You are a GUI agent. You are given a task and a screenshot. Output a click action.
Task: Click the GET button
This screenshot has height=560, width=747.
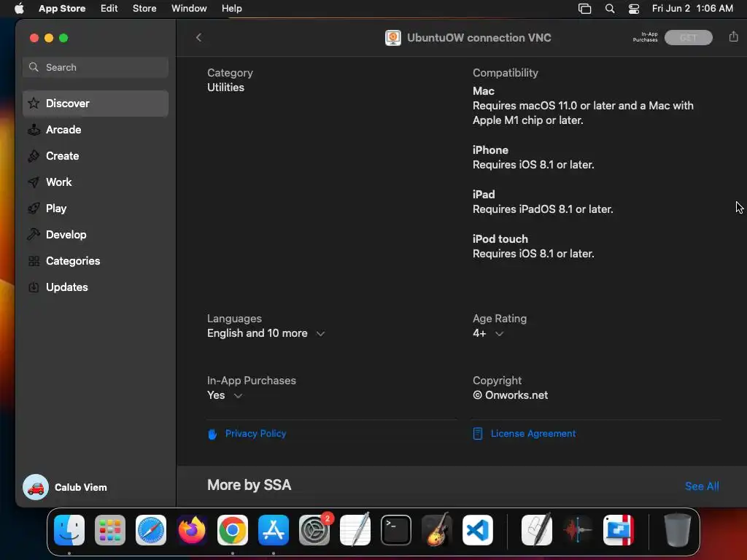click(688, 38)
